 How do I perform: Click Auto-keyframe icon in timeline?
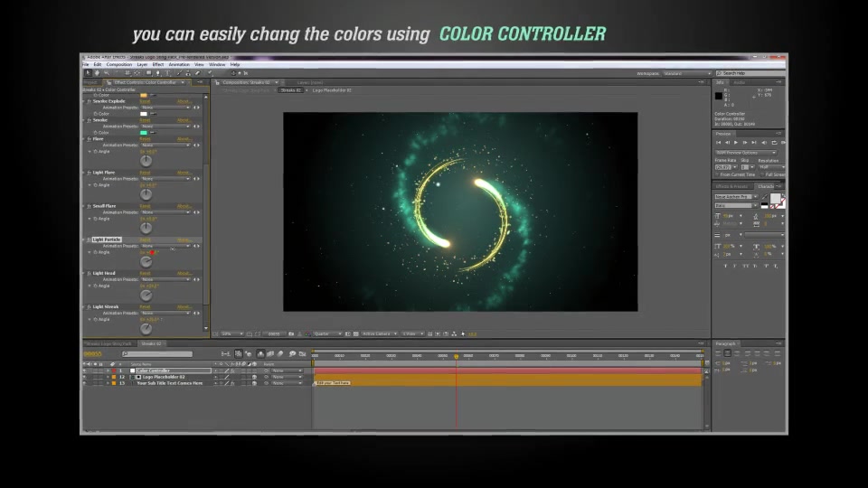302,353
